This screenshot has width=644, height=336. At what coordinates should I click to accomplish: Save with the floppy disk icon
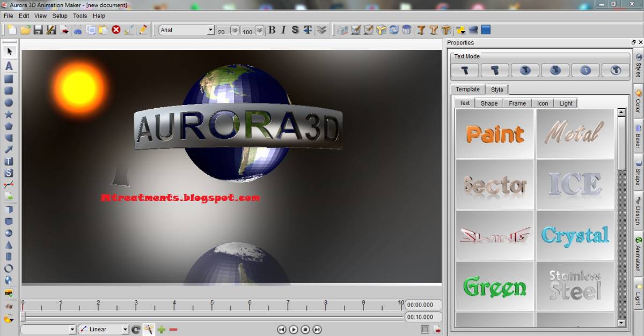coord(38,30)
